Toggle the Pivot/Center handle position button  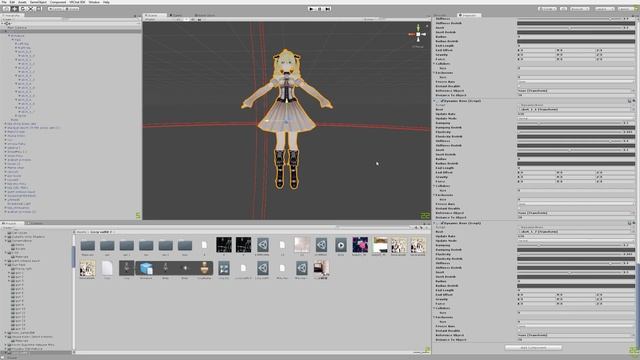click(56, 9)
